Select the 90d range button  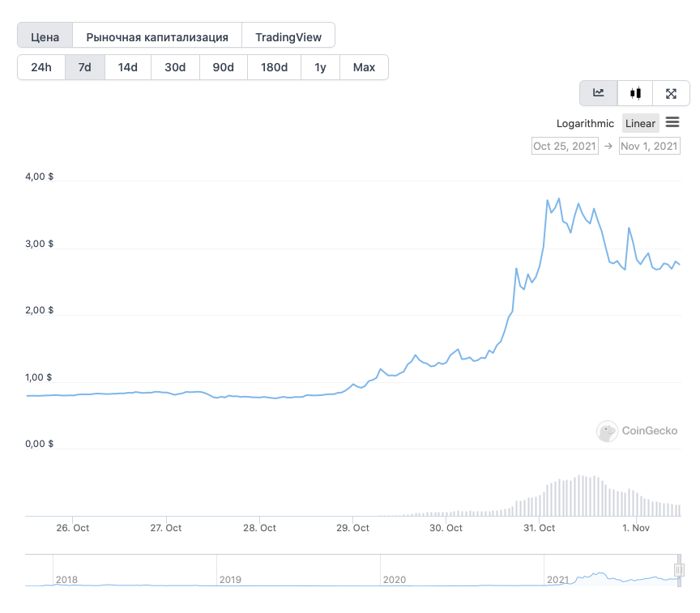224,67
